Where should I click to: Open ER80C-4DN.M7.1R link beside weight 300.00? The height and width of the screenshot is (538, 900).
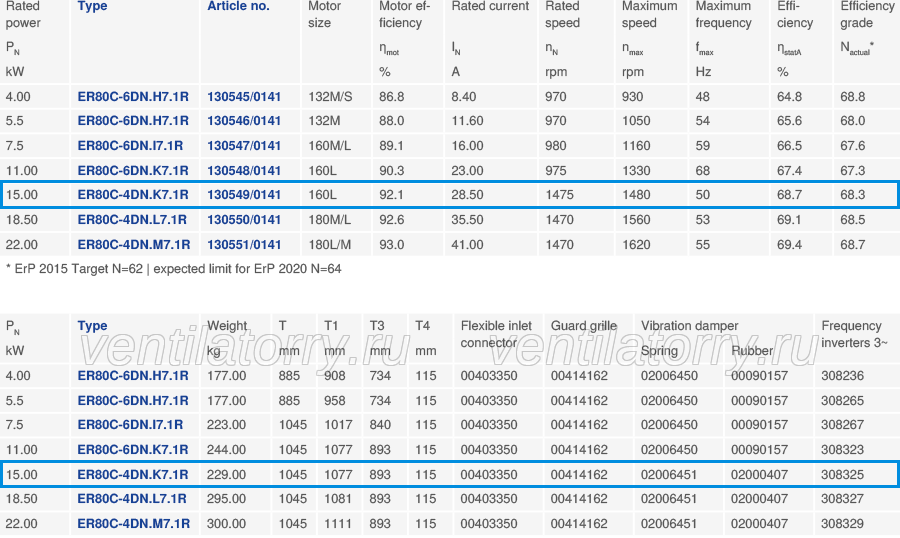[134, 524]
